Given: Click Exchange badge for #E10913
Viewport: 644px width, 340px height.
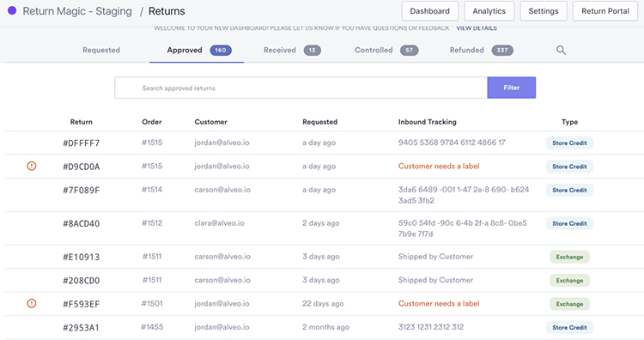Looking at the screenshot, I should [569, 257].
